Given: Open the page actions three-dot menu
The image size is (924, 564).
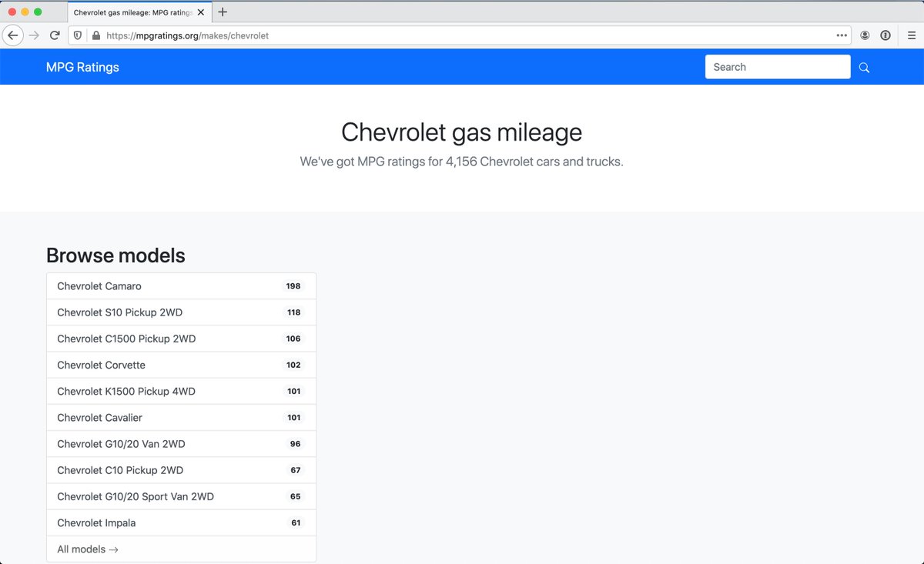Looking at the screenshot, I should click(x=842, y=35).
